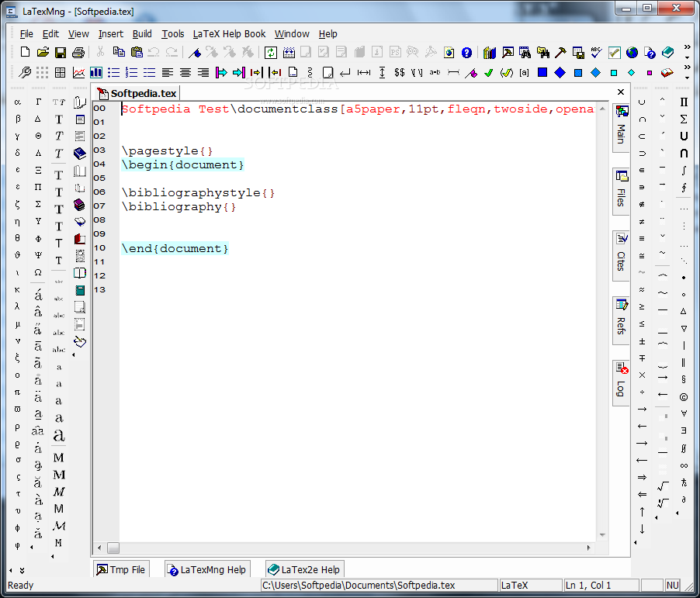Image resolution: width=700 pixels, height=598 pixels.
Task: Click the wrench settings icon
Action: click(25, 72)
